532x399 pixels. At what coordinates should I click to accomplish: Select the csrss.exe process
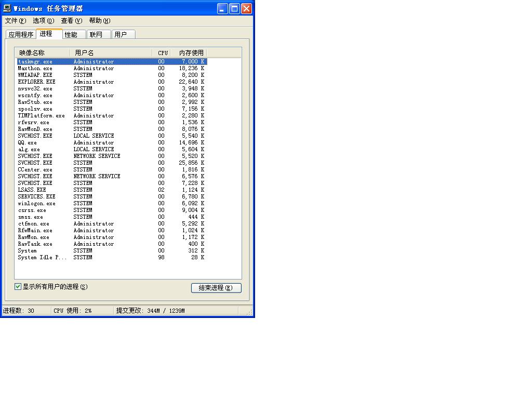pos(112,210)
